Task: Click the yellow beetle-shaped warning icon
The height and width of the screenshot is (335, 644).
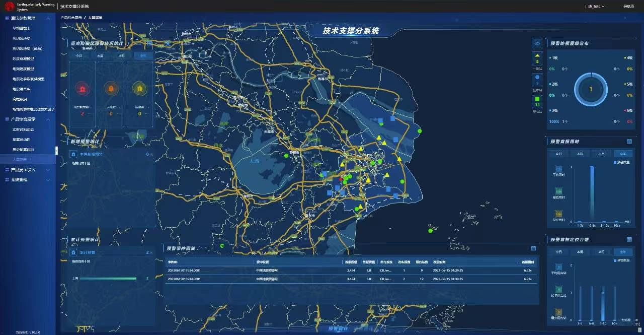Action: [140, 89]
